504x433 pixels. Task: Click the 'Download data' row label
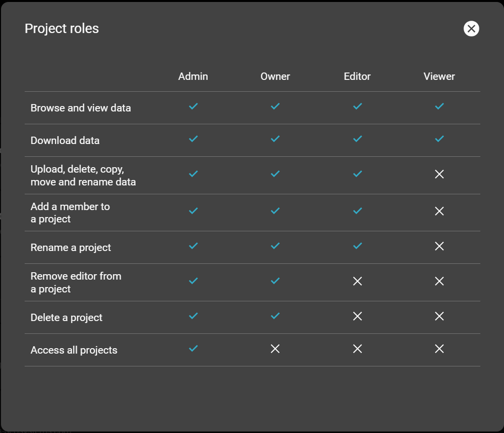[x=65, y=141]
